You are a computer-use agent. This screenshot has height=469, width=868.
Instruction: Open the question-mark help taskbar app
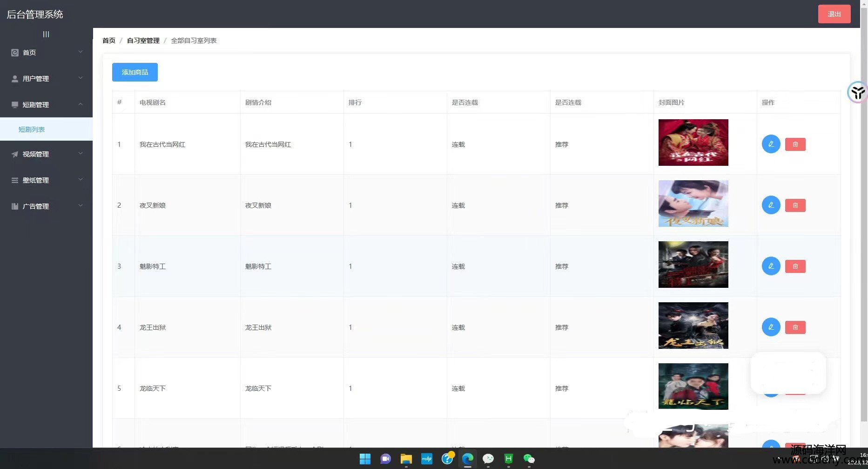(447, 458)
